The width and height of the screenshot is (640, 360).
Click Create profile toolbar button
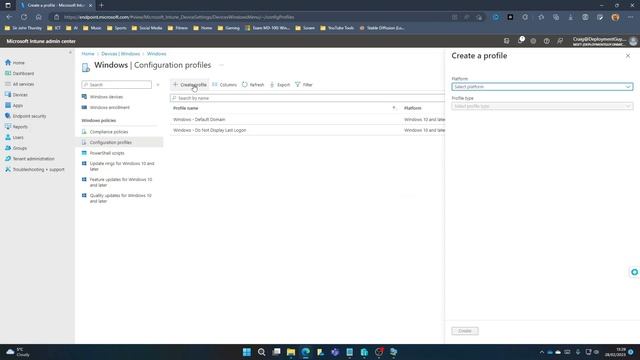click(x=190, y=84)
